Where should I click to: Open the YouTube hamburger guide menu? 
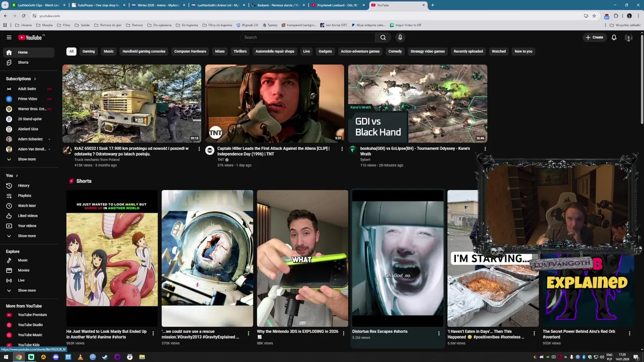pos(9,37)
